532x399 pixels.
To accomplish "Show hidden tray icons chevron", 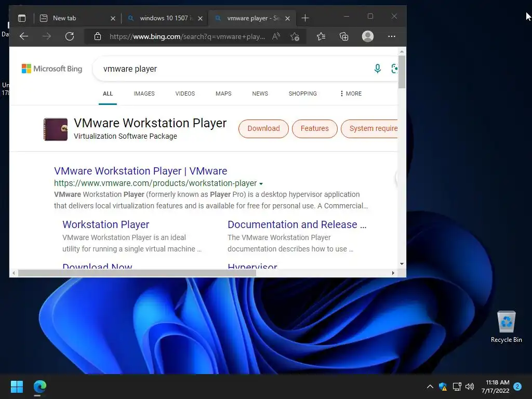I will coord(430,387).
